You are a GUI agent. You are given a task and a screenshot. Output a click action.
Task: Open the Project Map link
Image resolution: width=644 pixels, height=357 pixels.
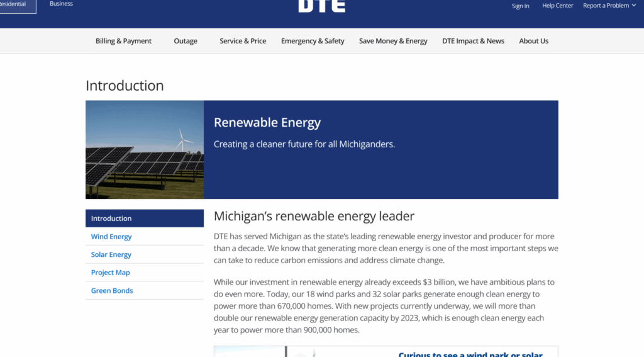coord(110,273)
